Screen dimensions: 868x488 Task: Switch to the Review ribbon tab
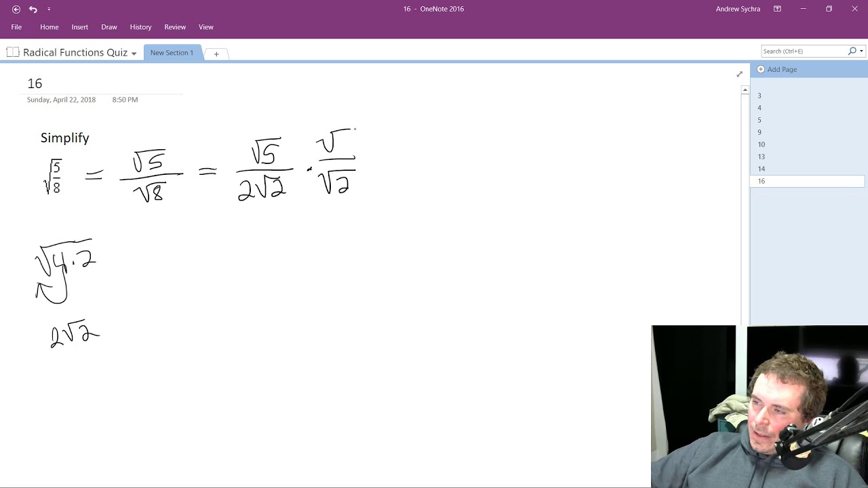(x=175, y=27)
